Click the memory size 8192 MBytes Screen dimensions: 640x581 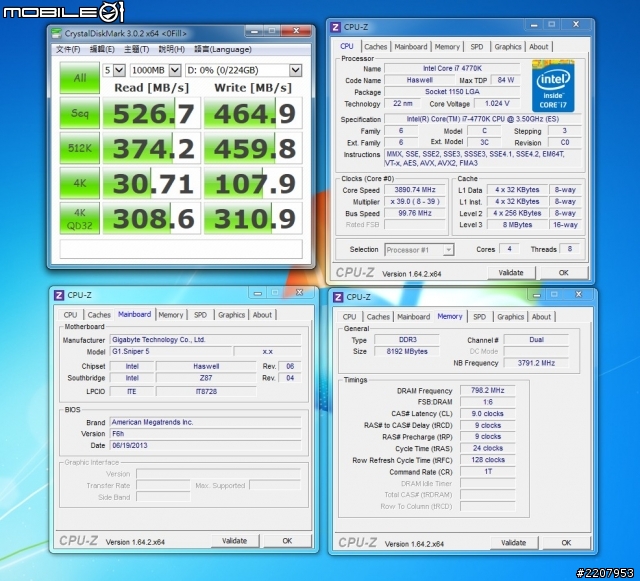pyautogui.click(x=407, y=352)
